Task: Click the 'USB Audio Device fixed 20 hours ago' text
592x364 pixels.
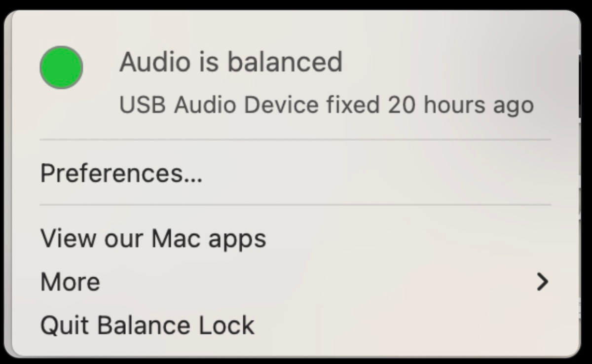Action: 327,104
